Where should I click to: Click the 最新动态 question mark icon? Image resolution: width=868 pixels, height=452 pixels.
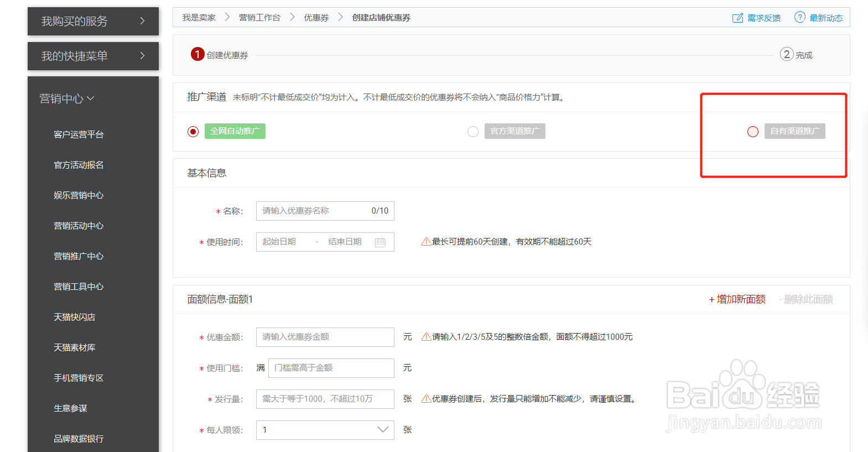pyautogui.click(x=800, y=17)
